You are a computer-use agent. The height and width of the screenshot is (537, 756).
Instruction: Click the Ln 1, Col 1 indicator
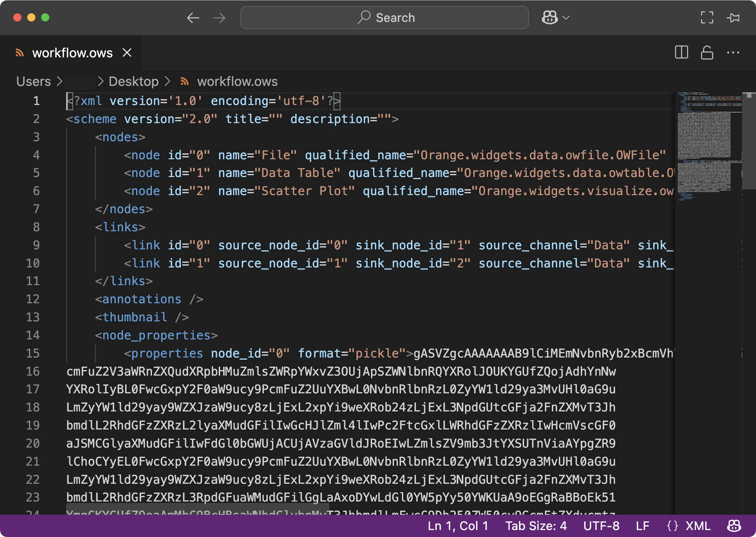pos(458,526)
